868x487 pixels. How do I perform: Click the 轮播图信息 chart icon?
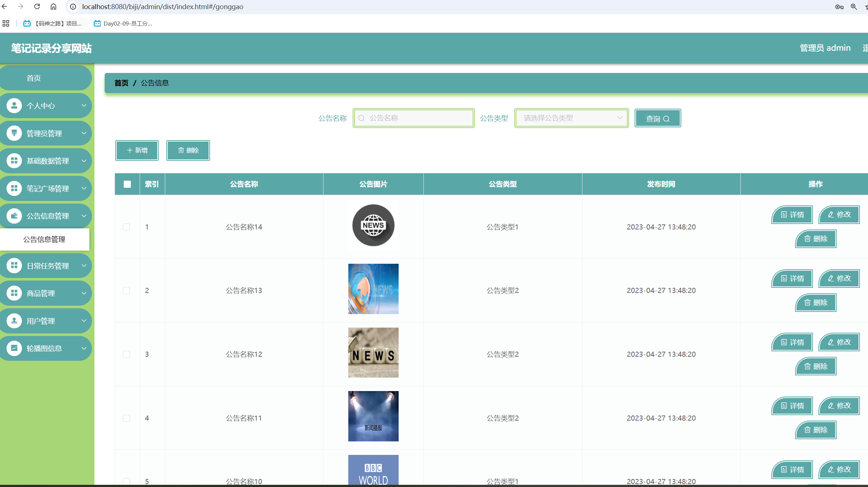[14, 348]
